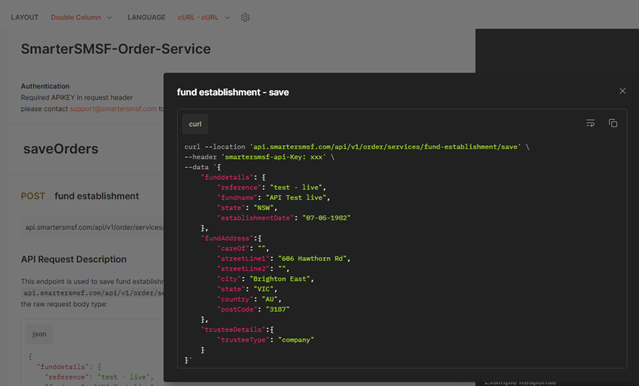Click the SmarterSMSF-Order-Service title

coord(116,49)
